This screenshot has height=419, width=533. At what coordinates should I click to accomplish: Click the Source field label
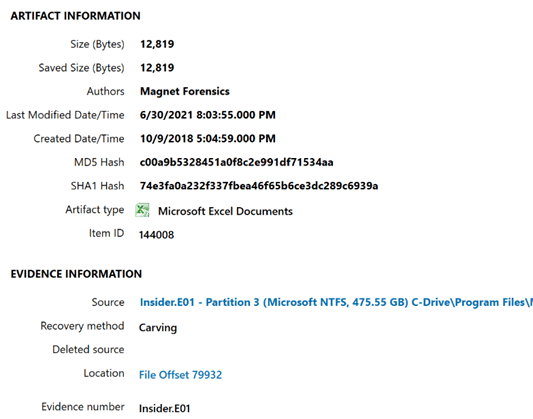point(108,302)
